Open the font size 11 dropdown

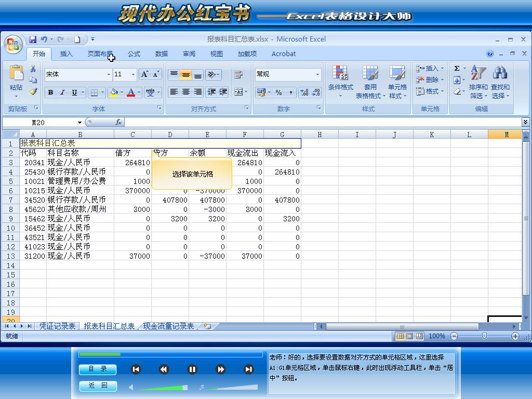click(x=133, y=74)
